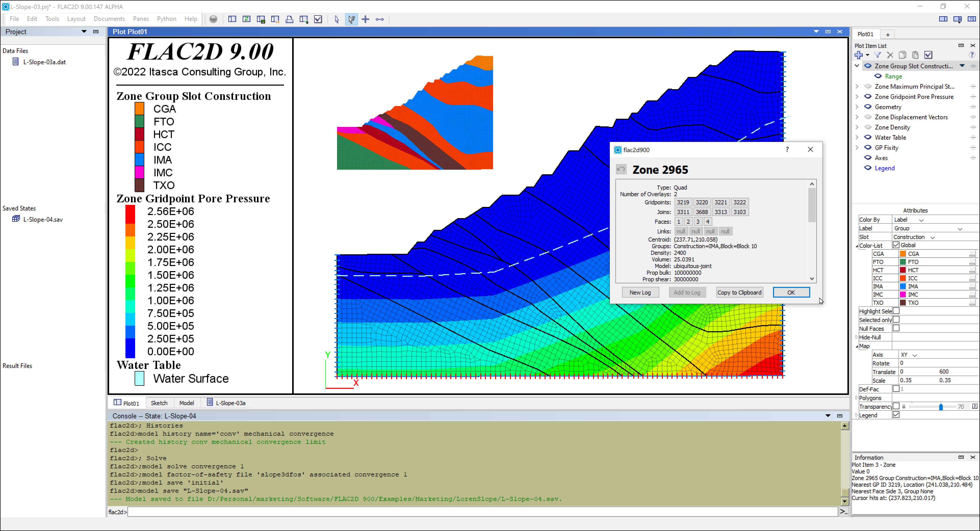
Task: Toggle visibility of Zone Maximum Principal Stress item
Action: click(x=868, y=86)
